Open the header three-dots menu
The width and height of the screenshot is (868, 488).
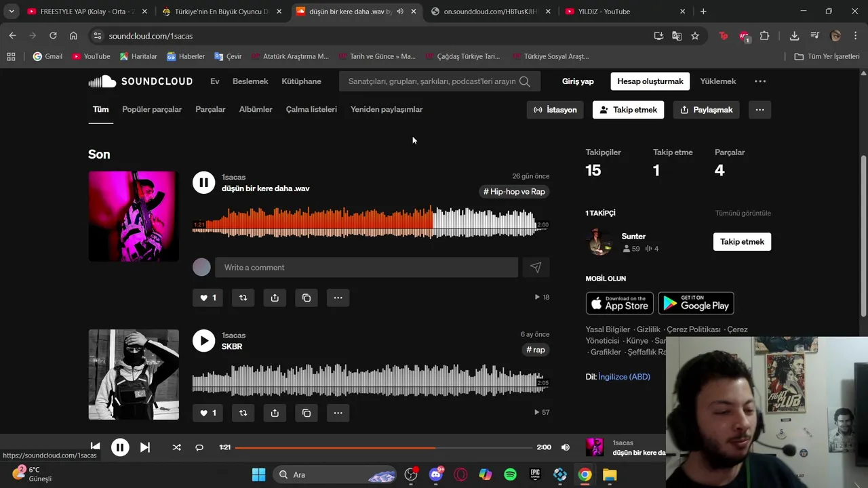(x=760, y=81)
